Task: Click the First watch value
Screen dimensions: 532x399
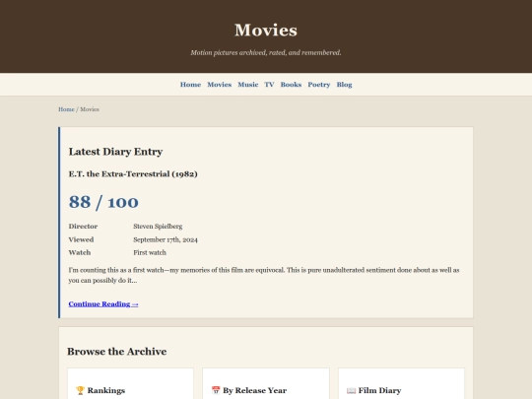Action: coord(150,253)
